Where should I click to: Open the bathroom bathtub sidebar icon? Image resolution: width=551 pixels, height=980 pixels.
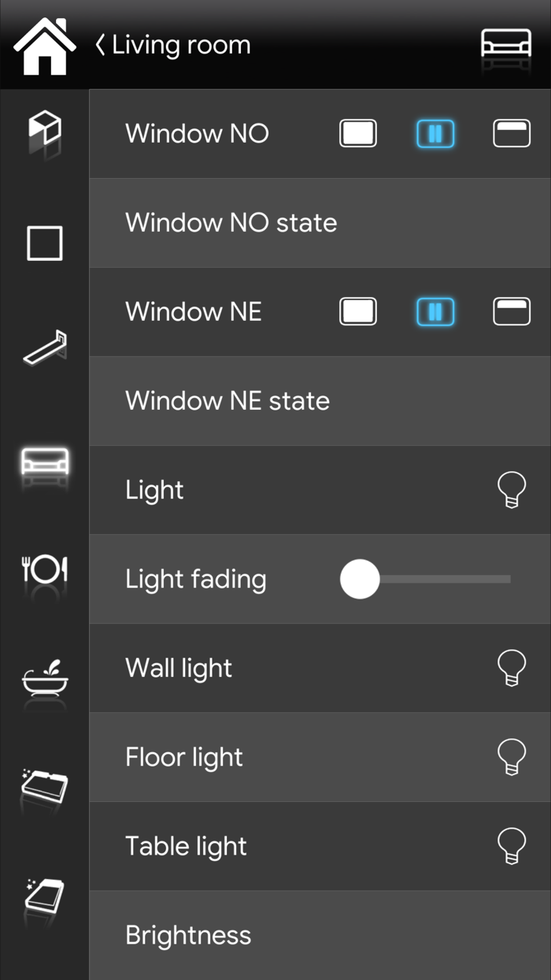click(45, 679)
